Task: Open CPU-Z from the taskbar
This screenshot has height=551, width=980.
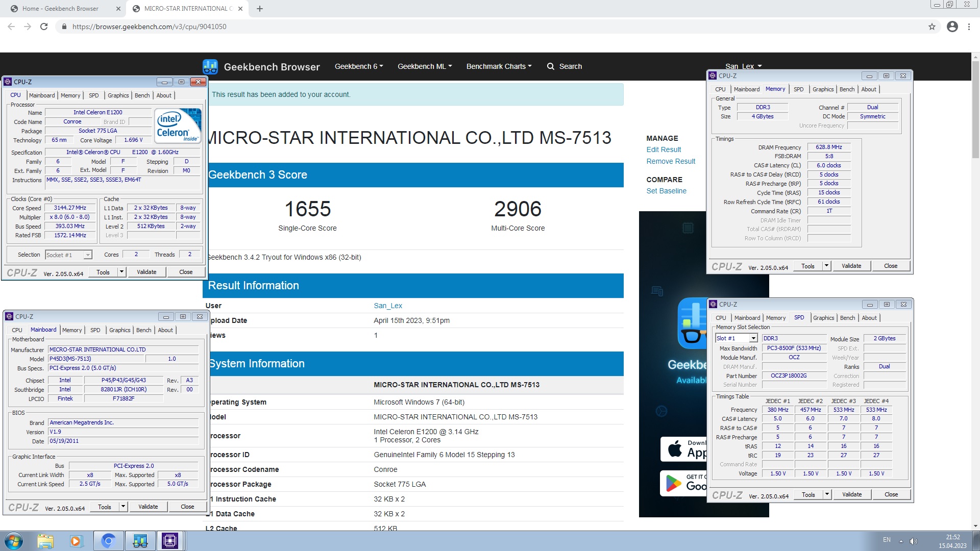Action: (x=170, y=541)
